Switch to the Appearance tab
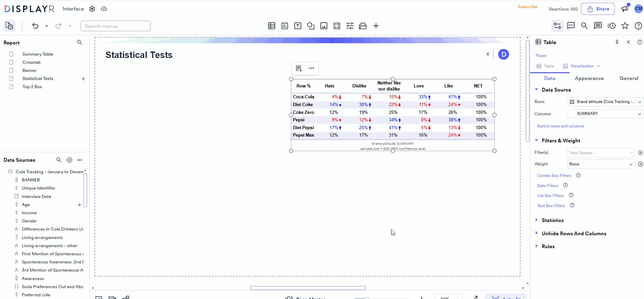The width and height of the screenshot is (644, 299). click(589, 78)
